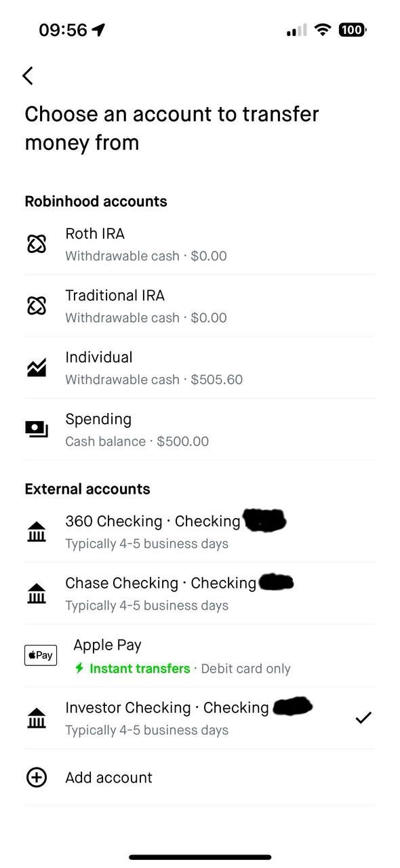Viewport: 400px width, 868px height.
Task: Tap the battery indicator in status bar
Action: coord(353,30)
